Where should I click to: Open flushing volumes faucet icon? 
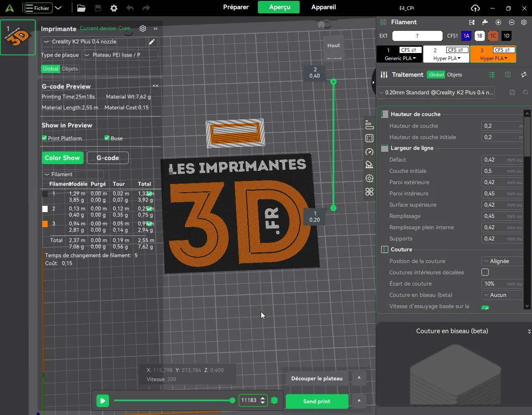(x=485, y=22)
